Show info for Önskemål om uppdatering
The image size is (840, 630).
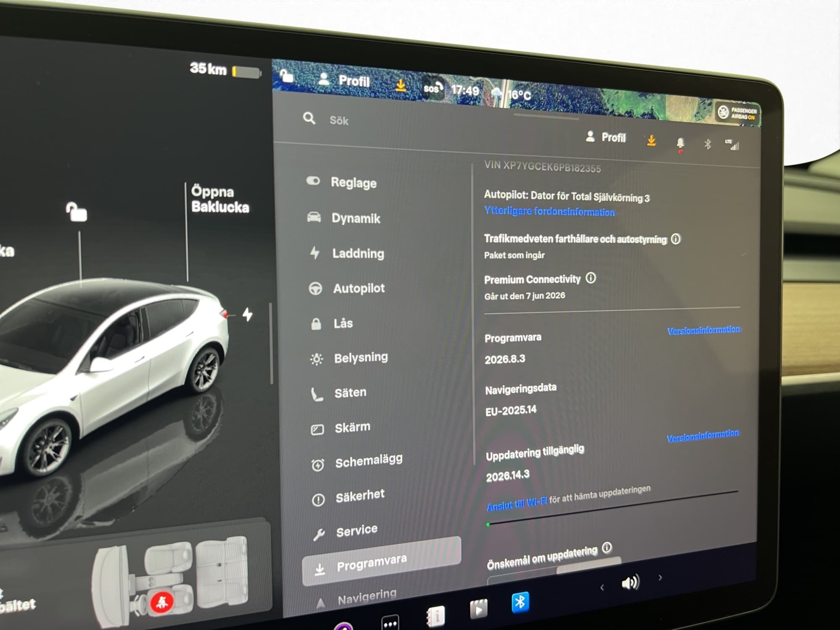[x=607, y=548]
